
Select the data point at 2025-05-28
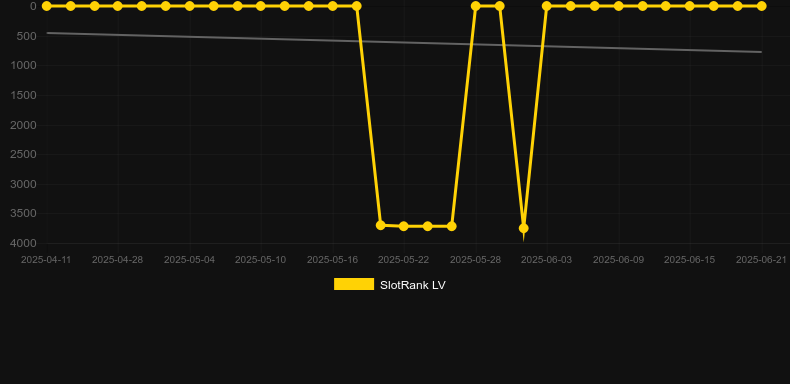pyautogui.click(x=475, y=6)
